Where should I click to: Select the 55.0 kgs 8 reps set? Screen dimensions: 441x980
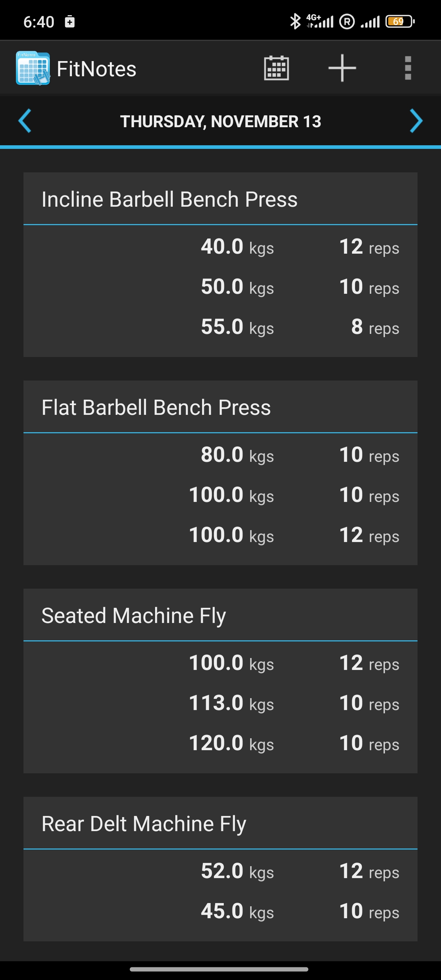pos(300,327)
